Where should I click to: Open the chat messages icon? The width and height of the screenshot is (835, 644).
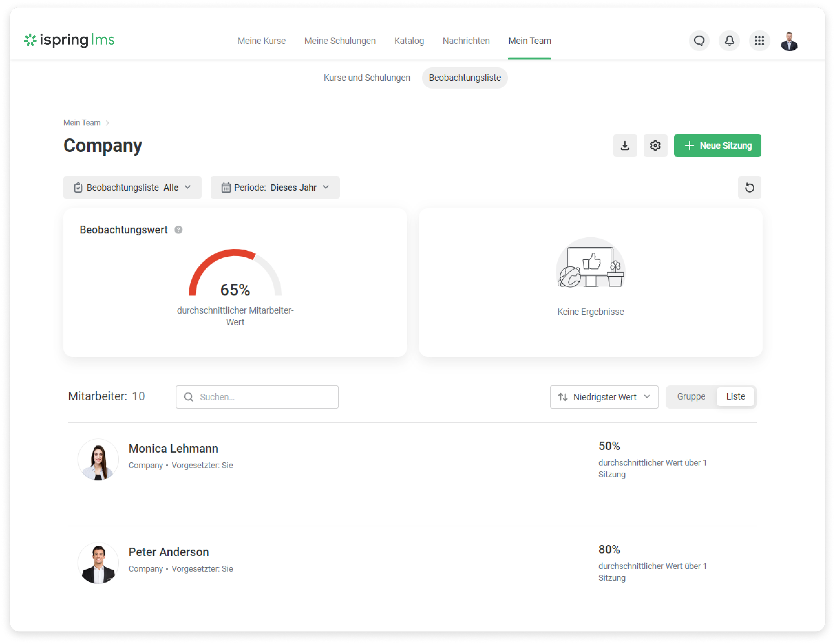pos(699,40)
